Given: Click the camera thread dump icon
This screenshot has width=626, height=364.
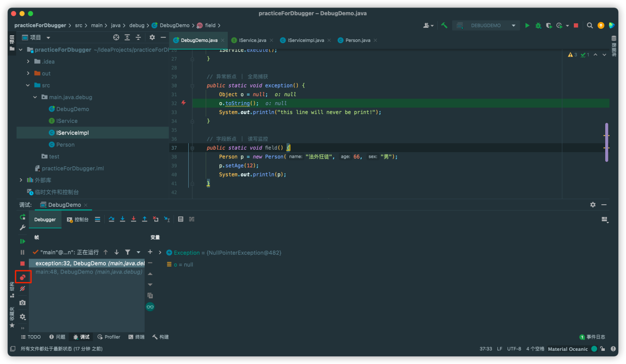Looking at the screenshot, I should coord(22,302).
